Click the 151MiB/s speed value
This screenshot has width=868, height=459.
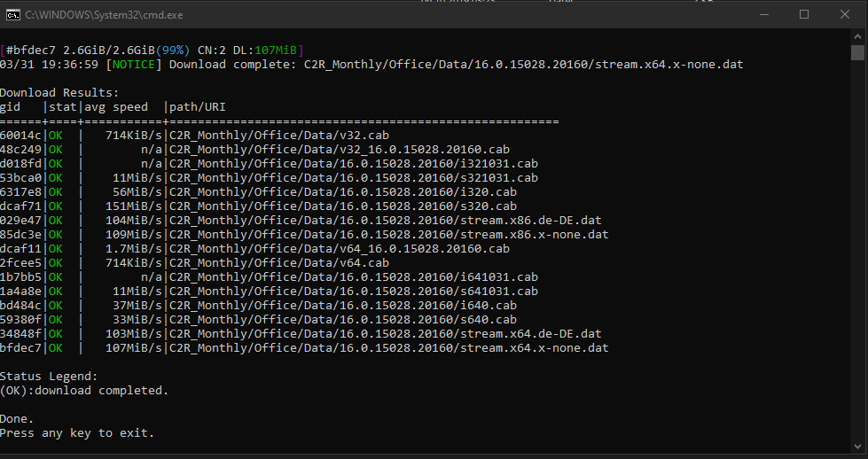point(134,206)
